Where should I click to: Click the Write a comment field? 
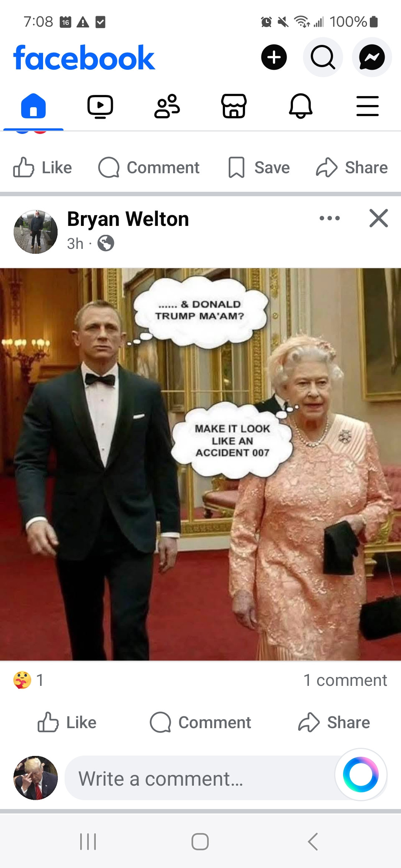click(x=200, y=778)
